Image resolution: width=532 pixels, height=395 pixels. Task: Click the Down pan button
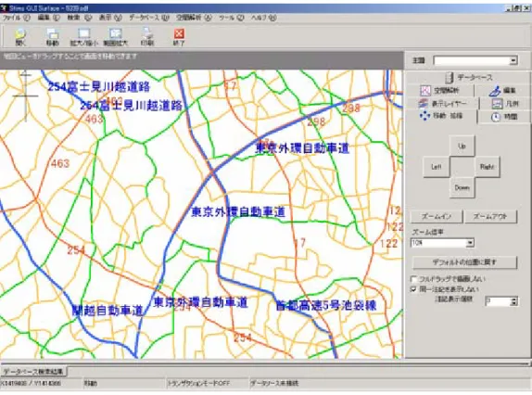(462, 187)
